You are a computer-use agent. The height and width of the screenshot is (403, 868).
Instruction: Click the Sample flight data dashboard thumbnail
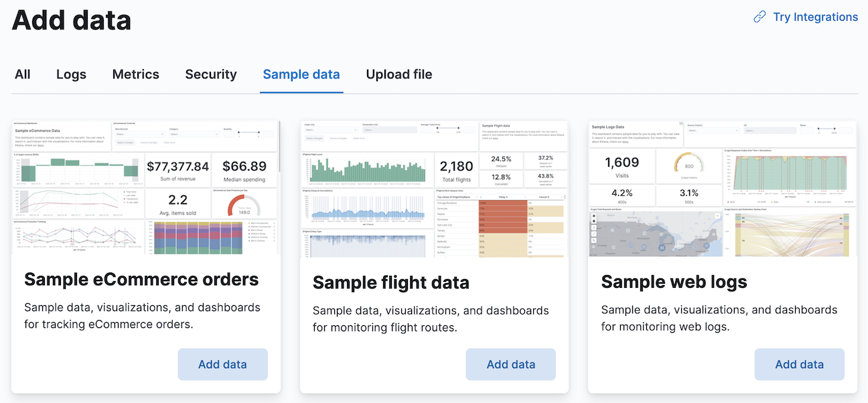434,187
